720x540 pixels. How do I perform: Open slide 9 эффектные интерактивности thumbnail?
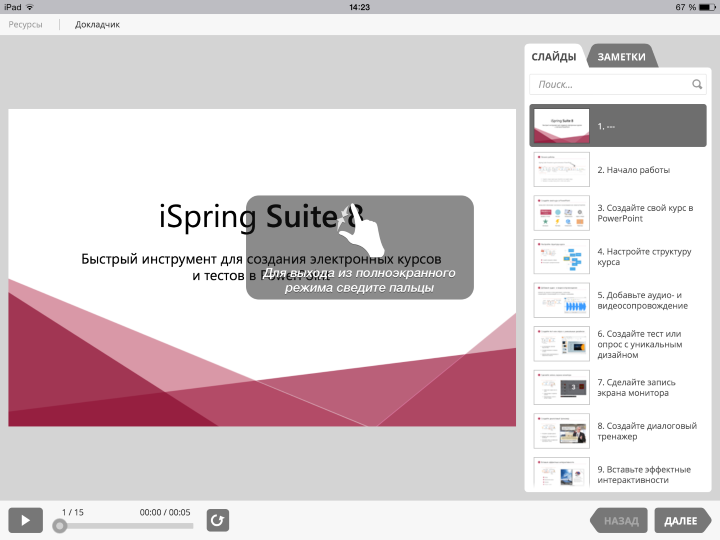(562, 472)
